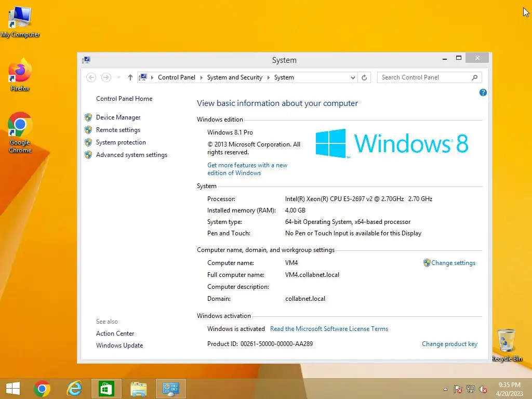Screen dimensions: 532x399
Task: Click the Forward navigation arrow
Action: click(x=106, y=78)
